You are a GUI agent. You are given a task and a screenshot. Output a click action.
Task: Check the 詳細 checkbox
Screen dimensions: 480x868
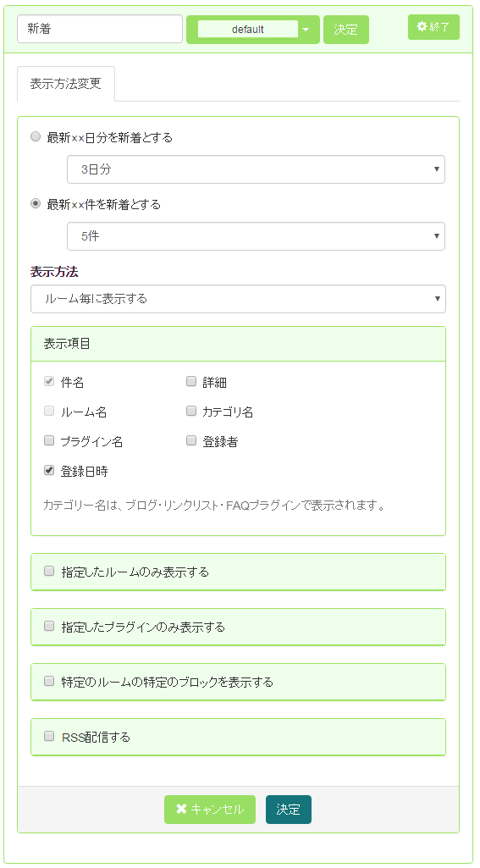click(x=191, y=381)
